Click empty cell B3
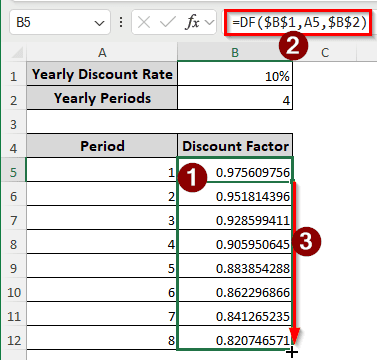The image size is (377, 360). (235, 122)
